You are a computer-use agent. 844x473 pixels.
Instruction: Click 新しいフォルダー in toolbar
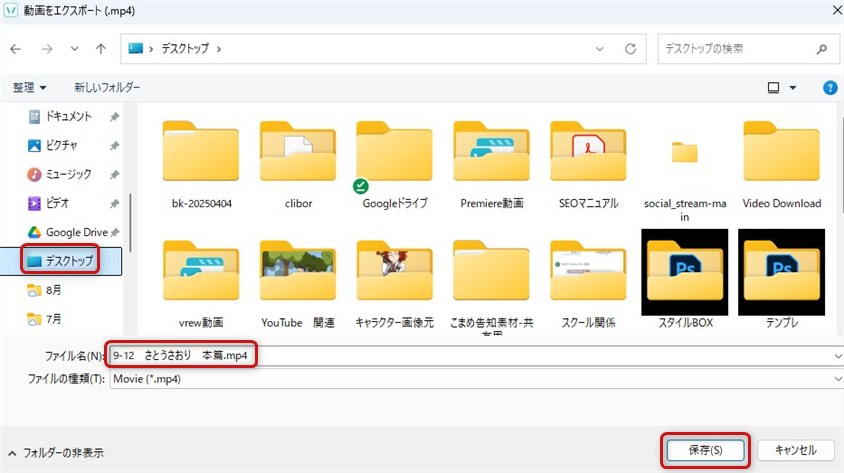click(107, 88)
